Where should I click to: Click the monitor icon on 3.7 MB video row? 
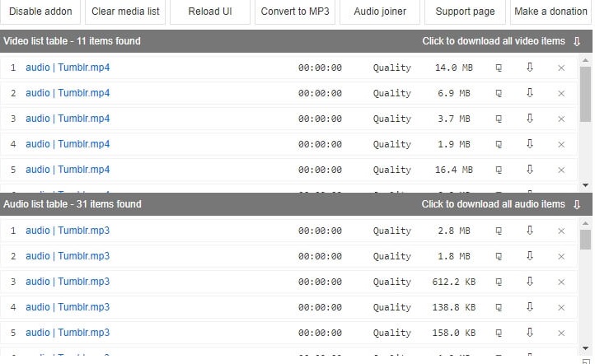pos(499,119)
